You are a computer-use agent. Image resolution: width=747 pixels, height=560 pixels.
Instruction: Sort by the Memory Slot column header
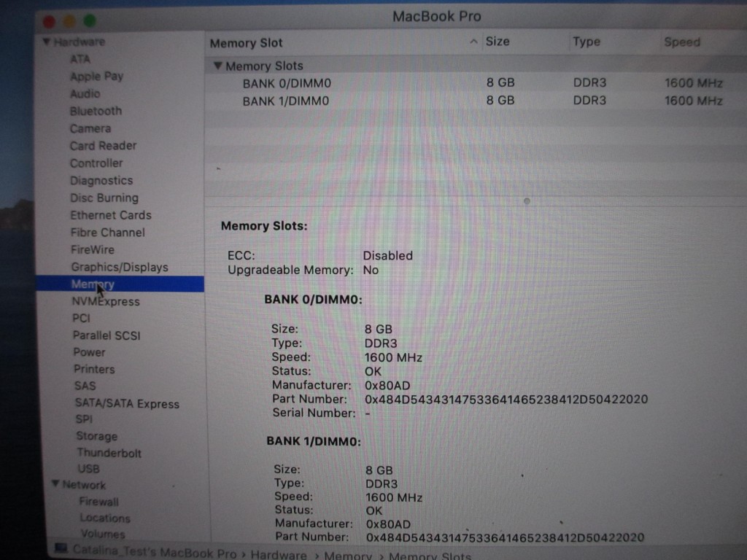(247, 43)
